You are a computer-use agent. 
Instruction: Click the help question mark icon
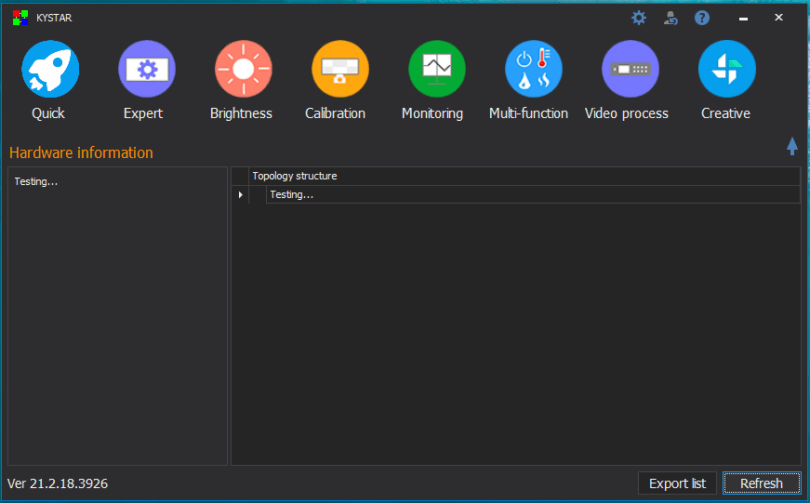tap(702, 17)
